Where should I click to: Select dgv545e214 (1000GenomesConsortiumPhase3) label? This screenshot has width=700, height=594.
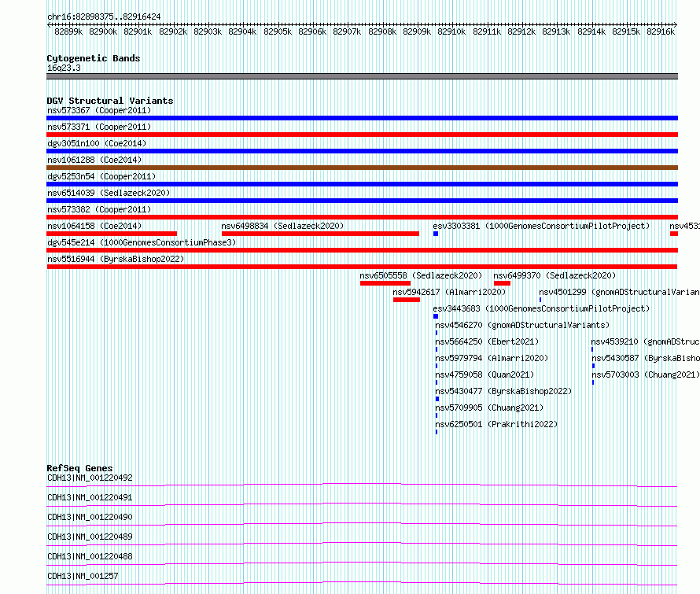142,242
